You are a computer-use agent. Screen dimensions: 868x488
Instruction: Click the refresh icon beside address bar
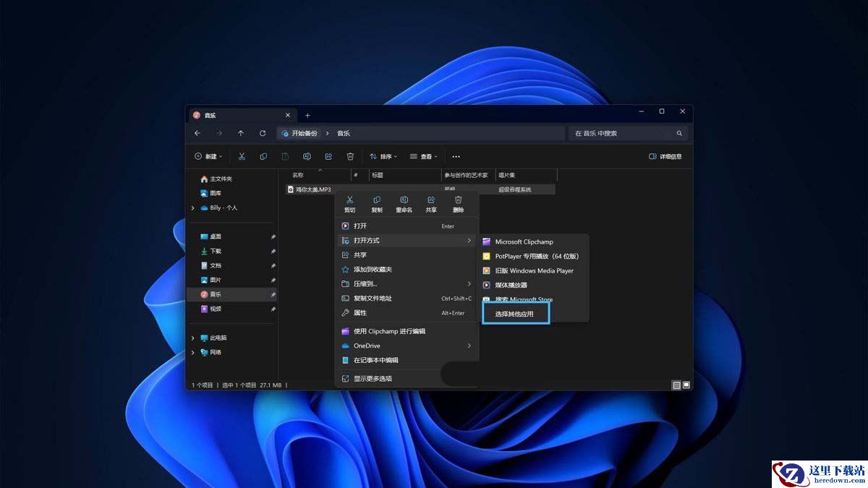263,134
